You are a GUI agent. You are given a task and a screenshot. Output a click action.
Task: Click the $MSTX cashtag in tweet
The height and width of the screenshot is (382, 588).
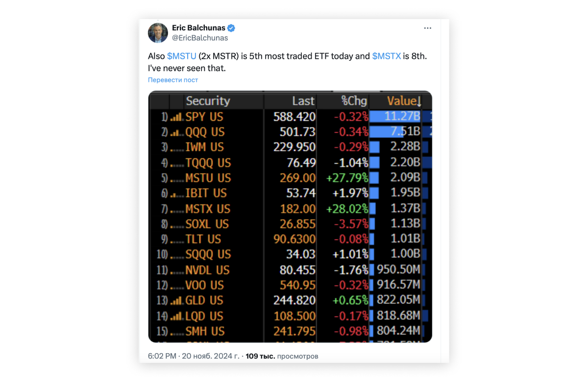(x=386, y=56)
